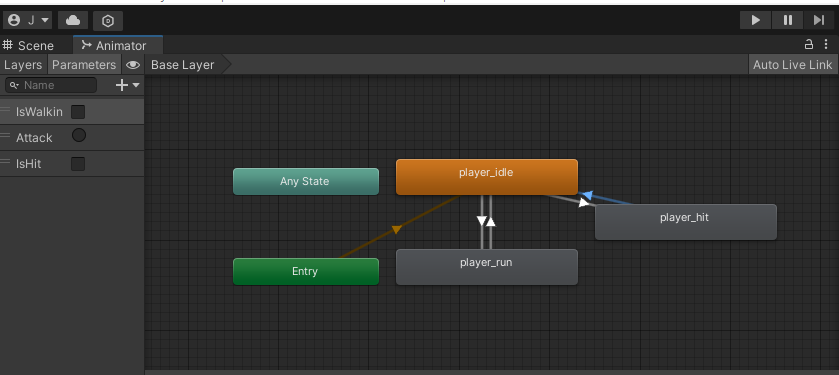Select the Animator tab
The width and height of the screenshot is (839, 375).
coord(118,45)
